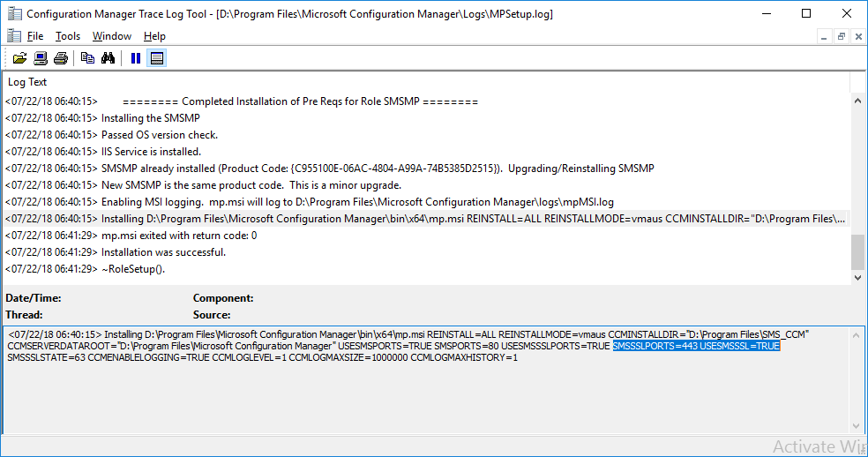Click the CMTrace app icon in title bar

tap(14, 14)
